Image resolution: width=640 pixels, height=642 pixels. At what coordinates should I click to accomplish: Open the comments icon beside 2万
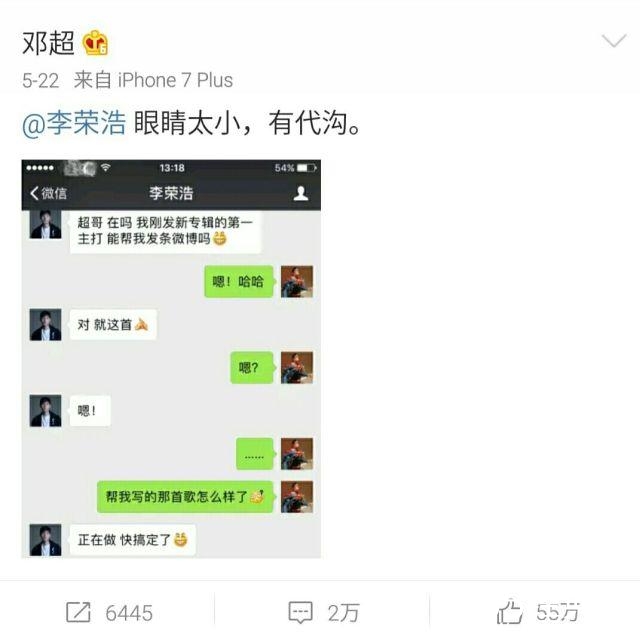point(301,613)
